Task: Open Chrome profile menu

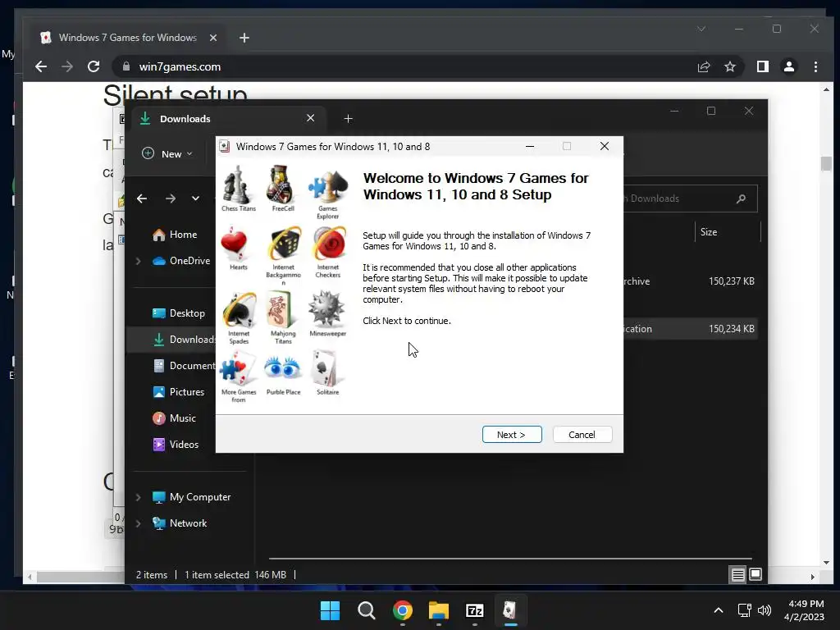Action: (x=789, y=66)
